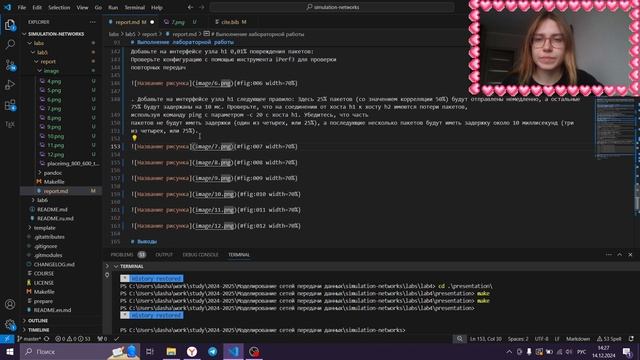Synchronize changes in status bar

[47, 339]
